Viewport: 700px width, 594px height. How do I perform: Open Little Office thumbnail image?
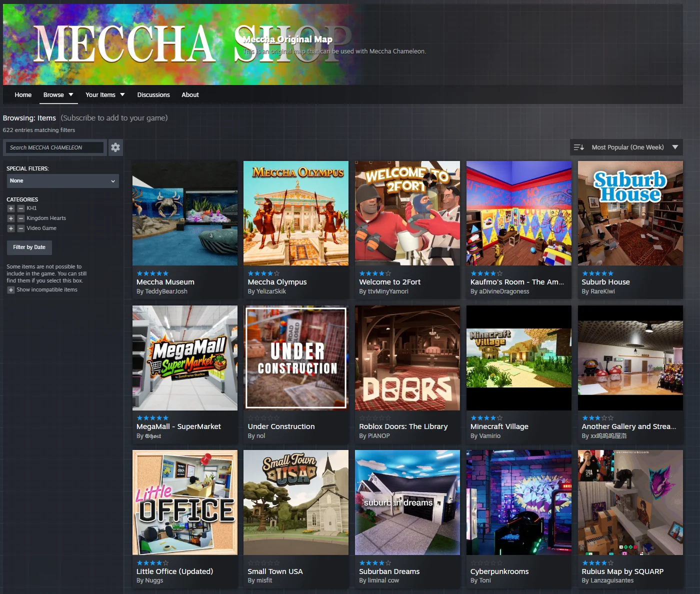click(x=185, y=502)
